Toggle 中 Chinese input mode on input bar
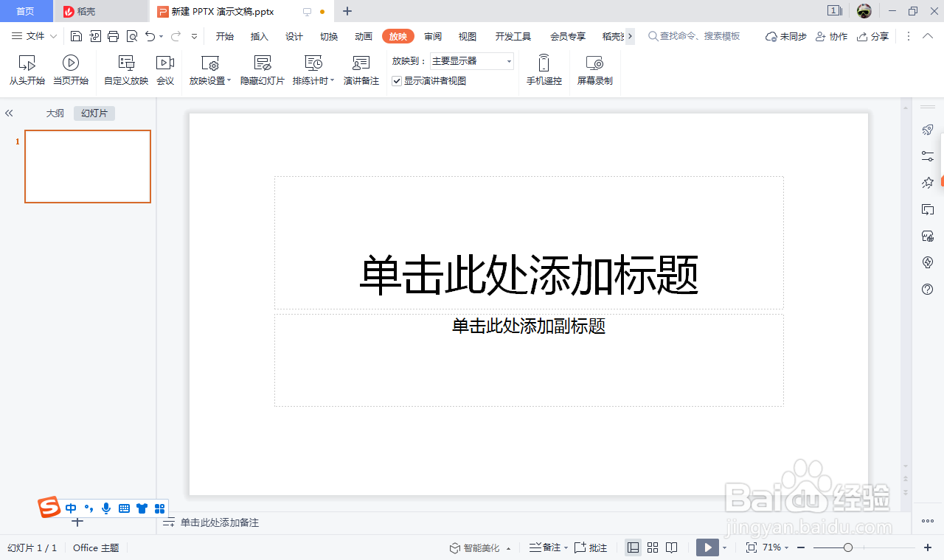The width and height of the screenshot is (944, 560). [71, 508]
